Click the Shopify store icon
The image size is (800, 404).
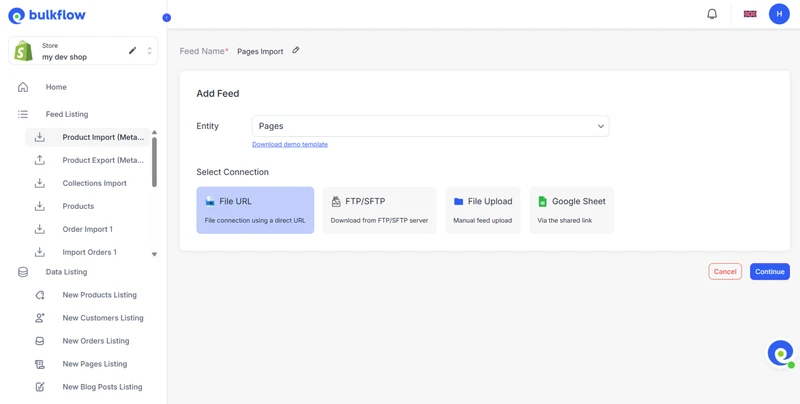[x=23, y=51]
